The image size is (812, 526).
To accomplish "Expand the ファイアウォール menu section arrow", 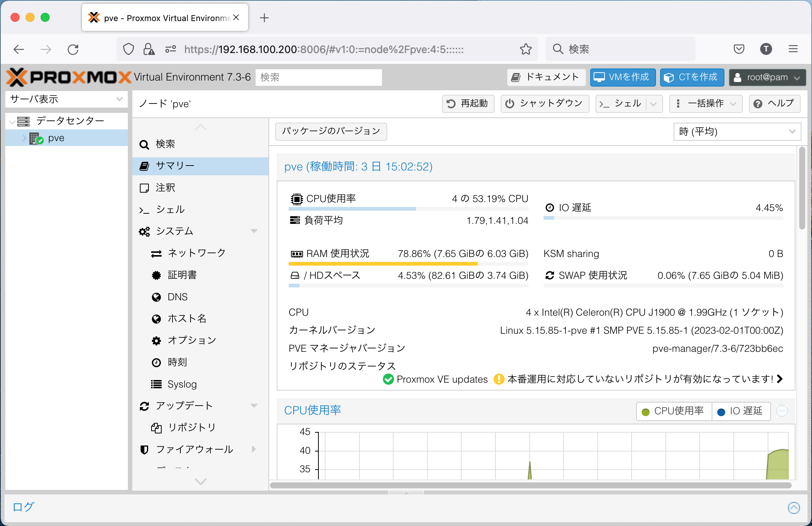I will [x=254, y=449].
